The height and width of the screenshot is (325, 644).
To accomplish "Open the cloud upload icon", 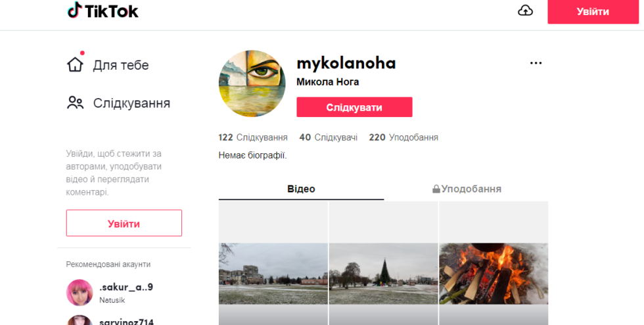I will click(x=525, y=11).
